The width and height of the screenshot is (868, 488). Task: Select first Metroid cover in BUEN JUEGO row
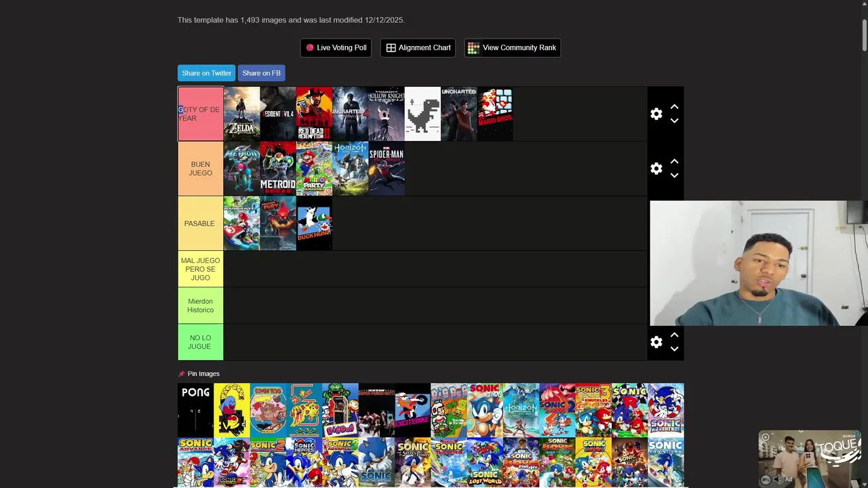coord(241,169)
